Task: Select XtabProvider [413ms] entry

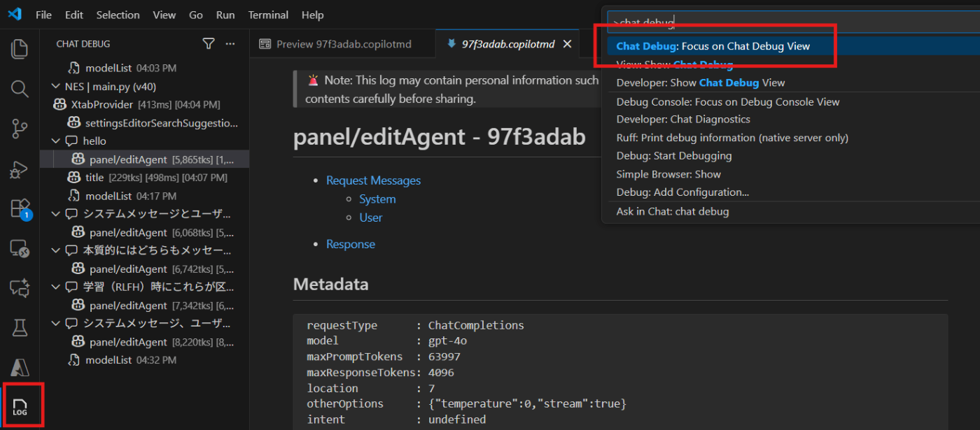Action: point(144,105)
